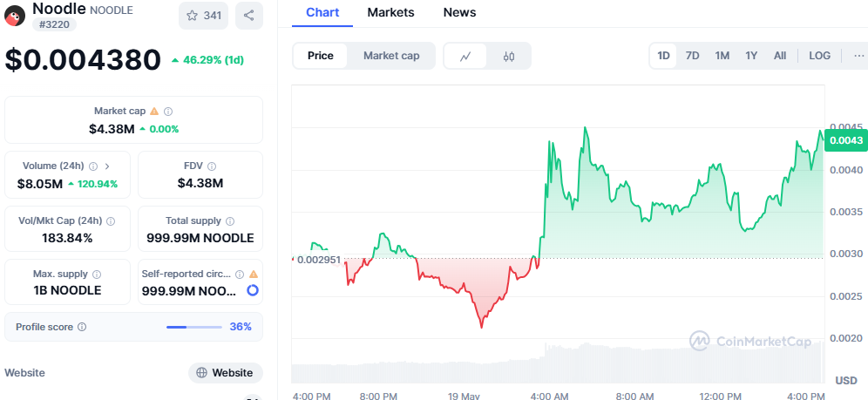868x400 pixels.
Task: Open the Chart tab
Action: pos(322,13)
